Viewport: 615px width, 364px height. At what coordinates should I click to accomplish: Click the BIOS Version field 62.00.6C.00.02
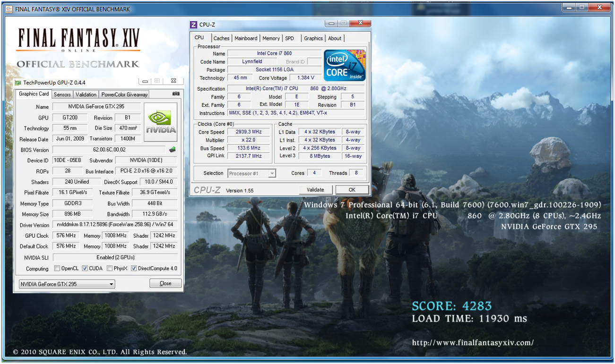(110, 150)
